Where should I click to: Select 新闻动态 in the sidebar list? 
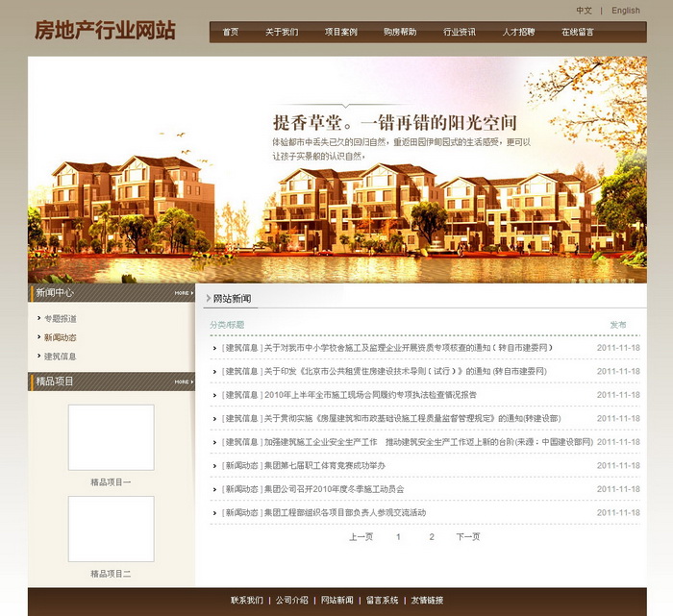pos(60,337)
